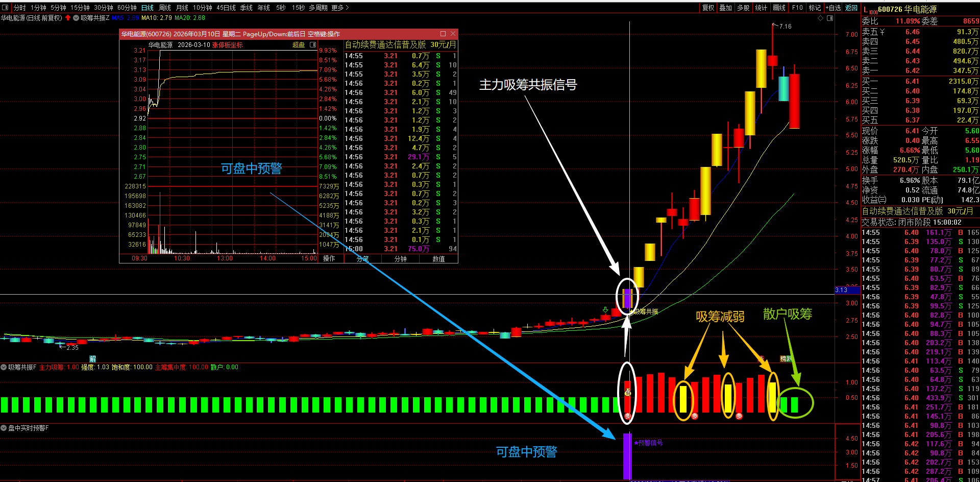Select the 60分钟 period tab

coord(127,8)
